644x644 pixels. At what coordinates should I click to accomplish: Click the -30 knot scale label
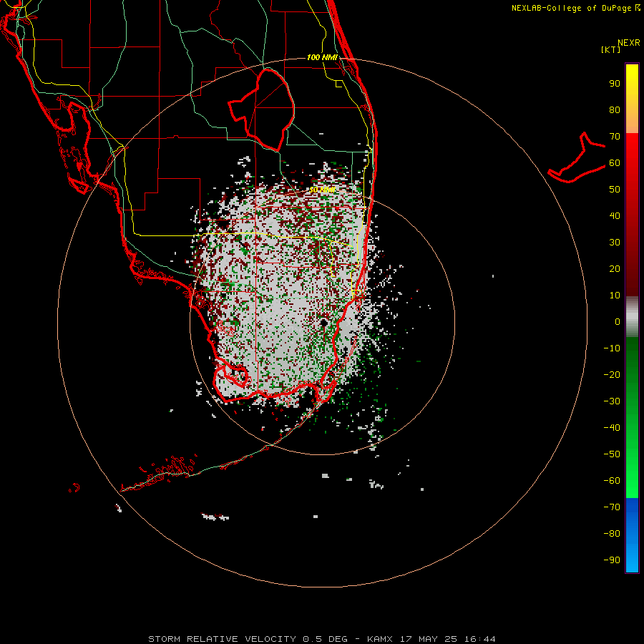pyautogui.click(x=612, y=401)
